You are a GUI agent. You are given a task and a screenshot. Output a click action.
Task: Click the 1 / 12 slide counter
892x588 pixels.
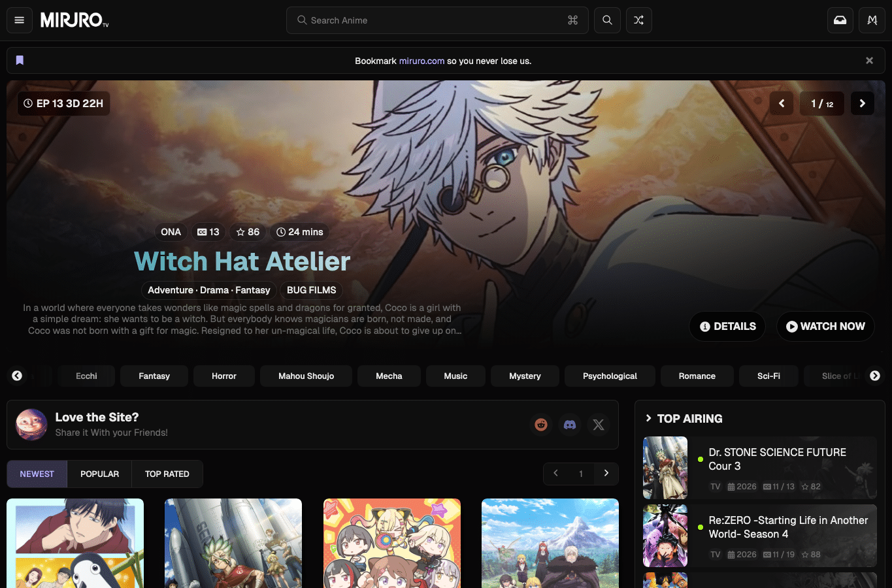pyautogui.click(x=822, y=103)
